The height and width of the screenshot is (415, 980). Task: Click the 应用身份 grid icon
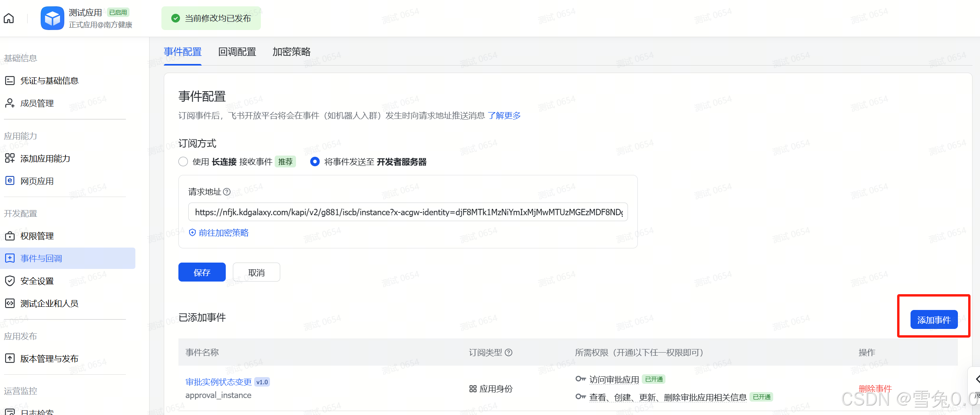pos(473,389)
